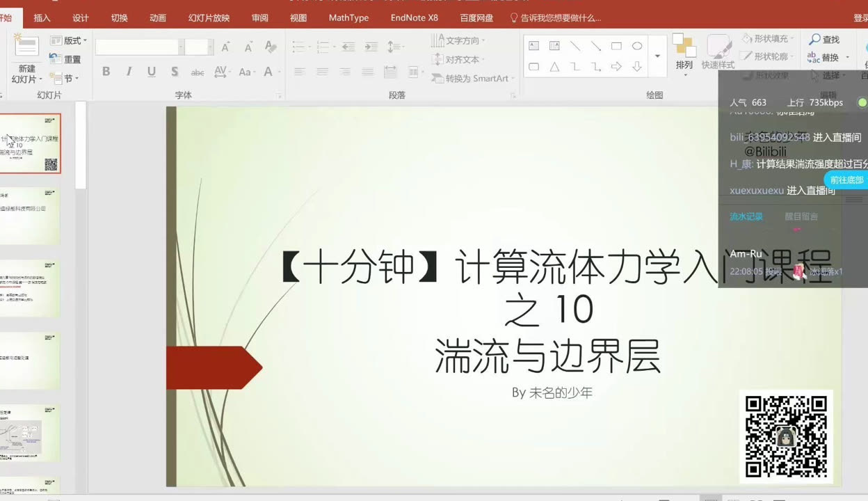Open the 流水记录 tab in live overlay
Viewport: 868px width, 501px height.
746,216
